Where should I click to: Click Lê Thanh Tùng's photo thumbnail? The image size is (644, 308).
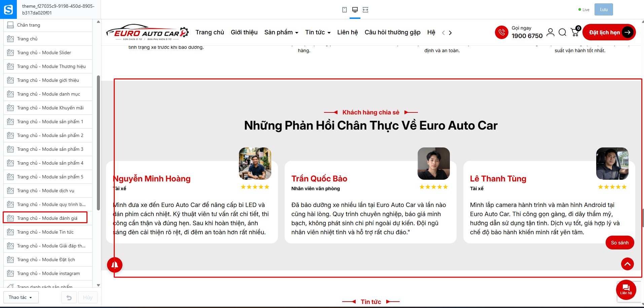(x=612, y=164)
